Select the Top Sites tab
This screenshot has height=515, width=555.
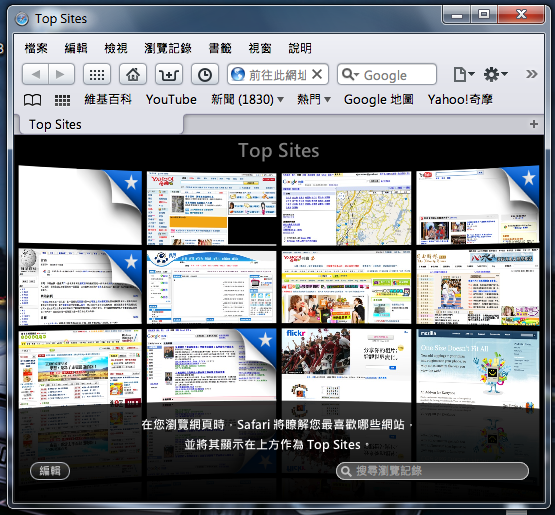[x=101, y=124]
